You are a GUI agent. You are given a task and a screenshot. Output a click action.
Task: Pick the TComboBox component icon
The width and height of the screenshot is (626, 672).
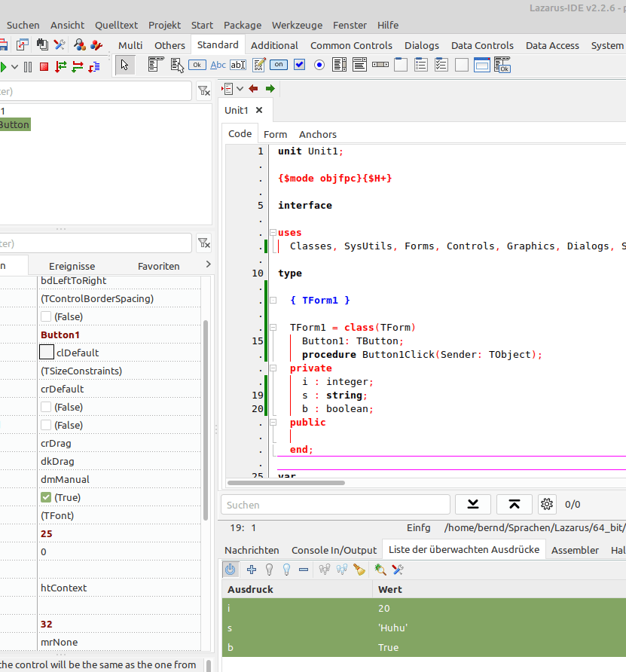click(359, 65)
